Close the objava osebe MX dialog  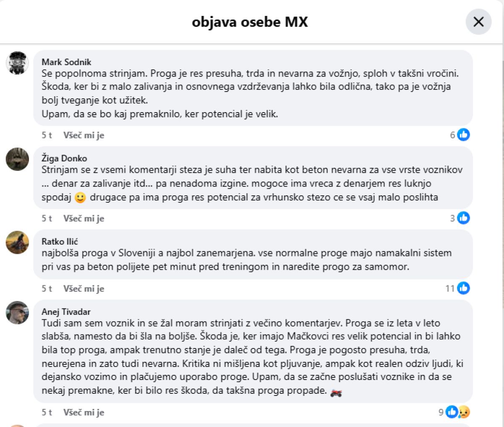[x=478, y=22]
